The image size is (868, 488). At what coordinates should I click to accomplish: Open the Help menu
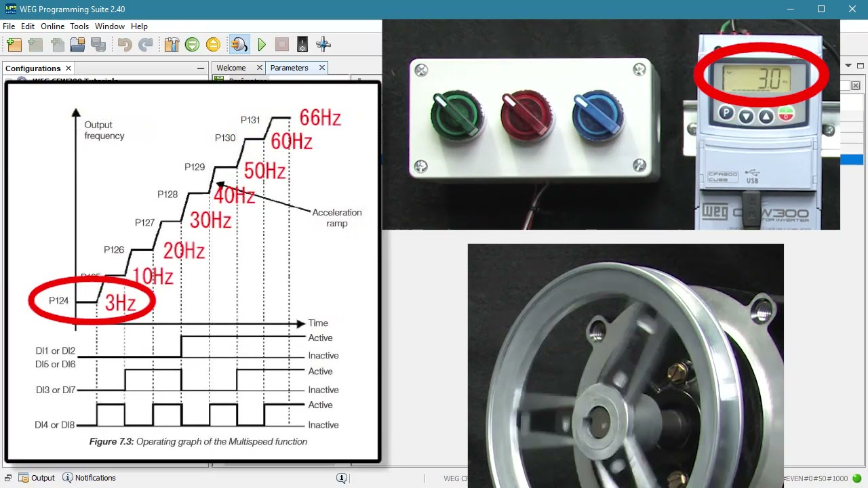tap(139, 26)
